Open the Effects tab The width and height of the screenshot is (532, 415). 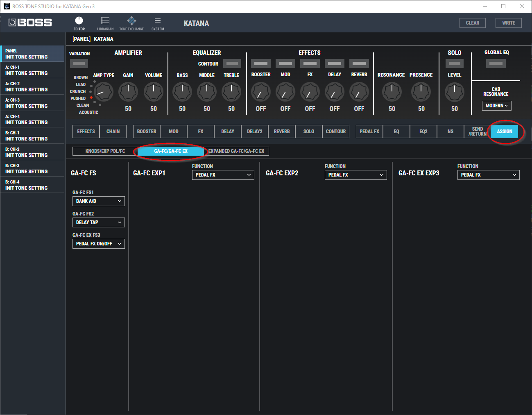(x=86, y=132)
